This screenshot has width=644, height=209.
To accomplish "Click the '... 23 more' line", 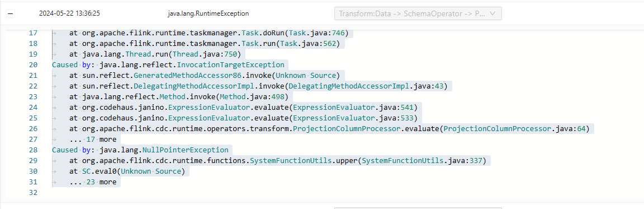I will pyautogui.click(x=93, y=182).
